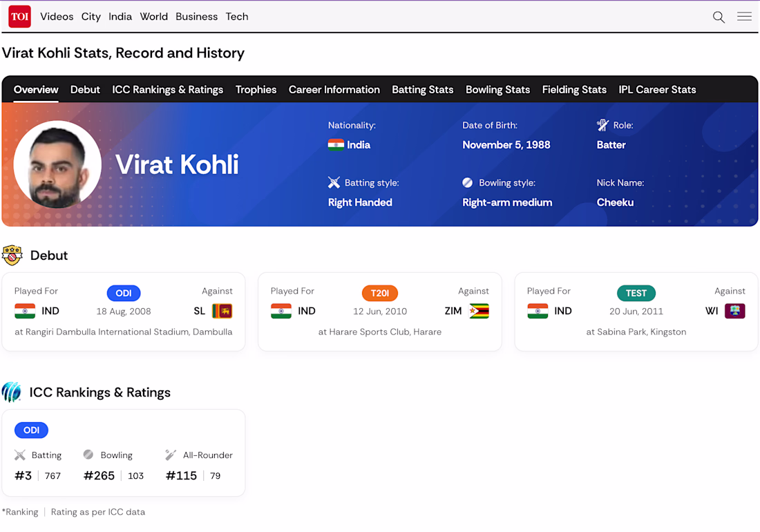This screenshot has height=532, width=760.
Task: Go to the City section
Action: [91, 17]
